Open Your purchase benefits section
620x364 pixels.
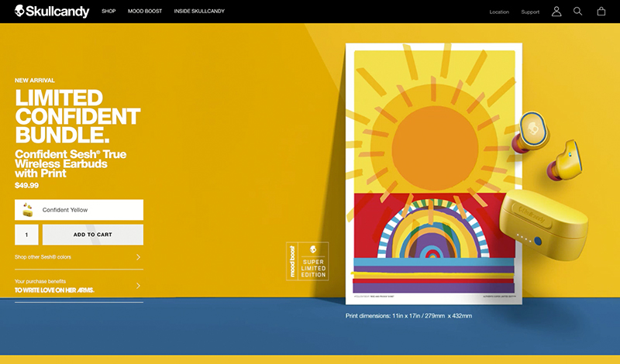79,286
